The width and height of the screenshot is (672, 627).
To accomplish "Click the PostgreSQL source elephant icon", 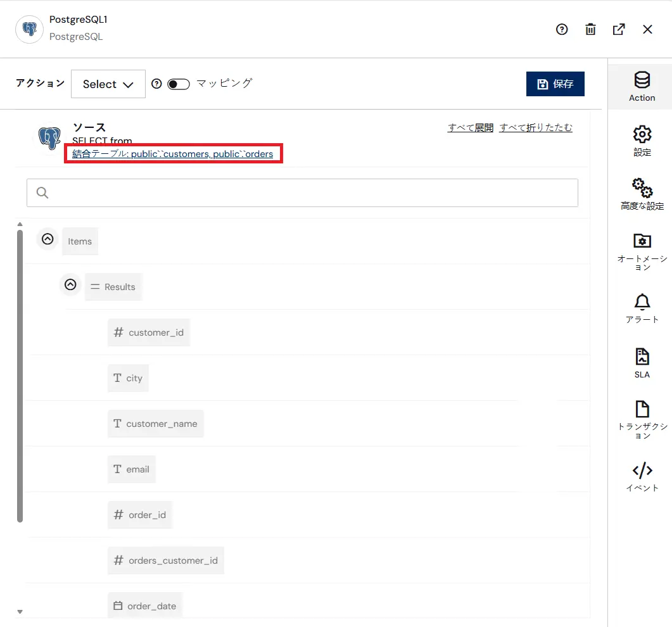I will pyautogui.click(x=49, y=137).
